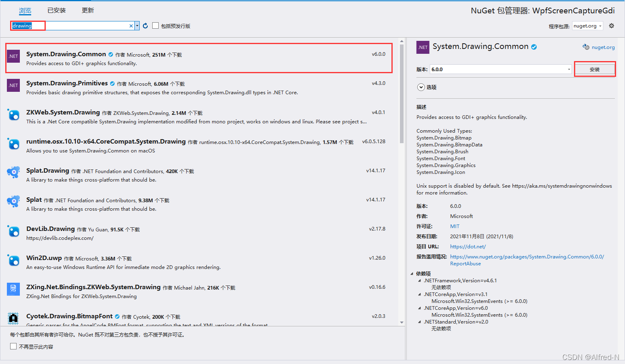Open the 程序包源 nuget.org dropdown

[588, 26]
